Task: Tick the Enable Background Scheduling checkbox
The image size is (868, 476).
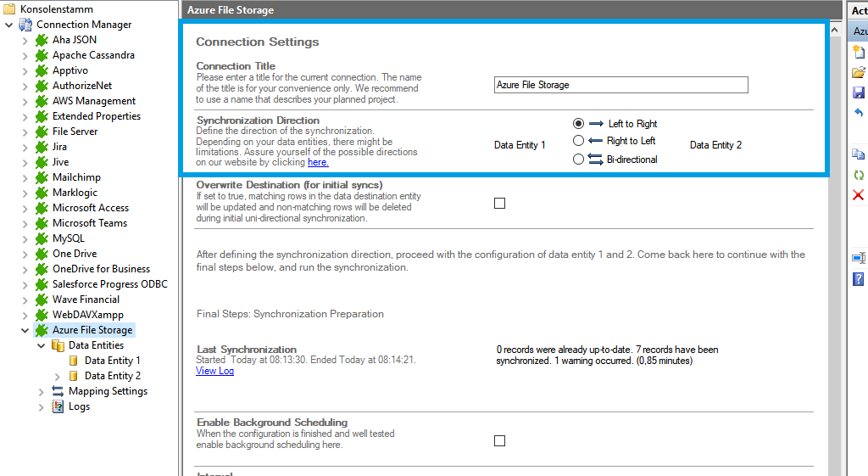Action: tap(499, 440)
